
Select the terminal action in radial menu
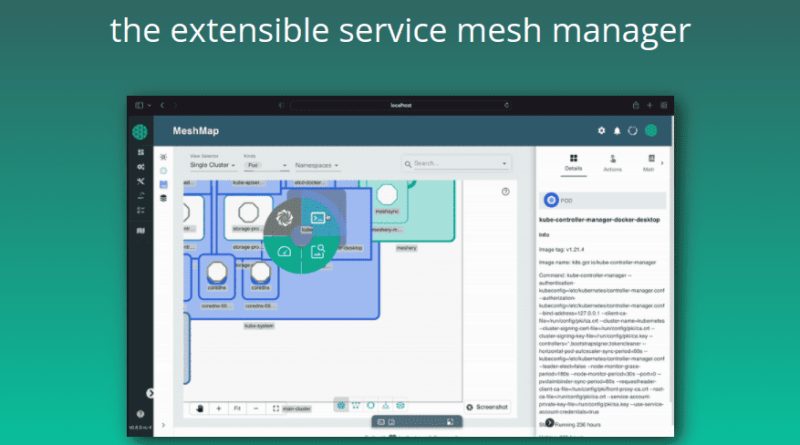click(x=320, y=218)
